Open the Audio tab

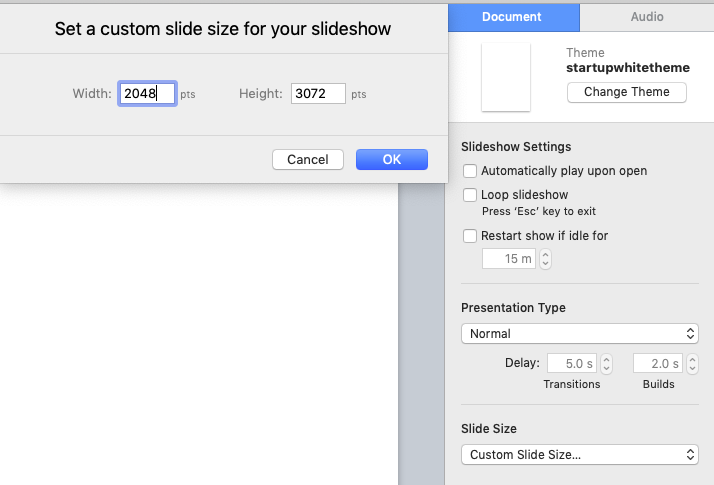646,17
